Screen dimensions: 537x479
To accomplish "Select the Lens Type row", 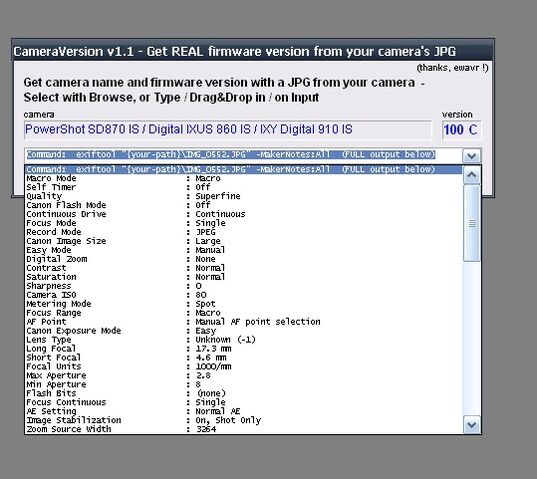I will (x=243, y=340).
